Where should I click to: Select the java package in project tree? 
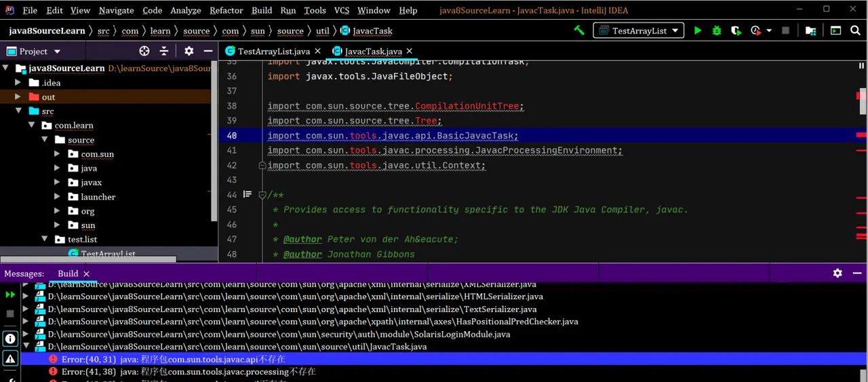[89, 168]
